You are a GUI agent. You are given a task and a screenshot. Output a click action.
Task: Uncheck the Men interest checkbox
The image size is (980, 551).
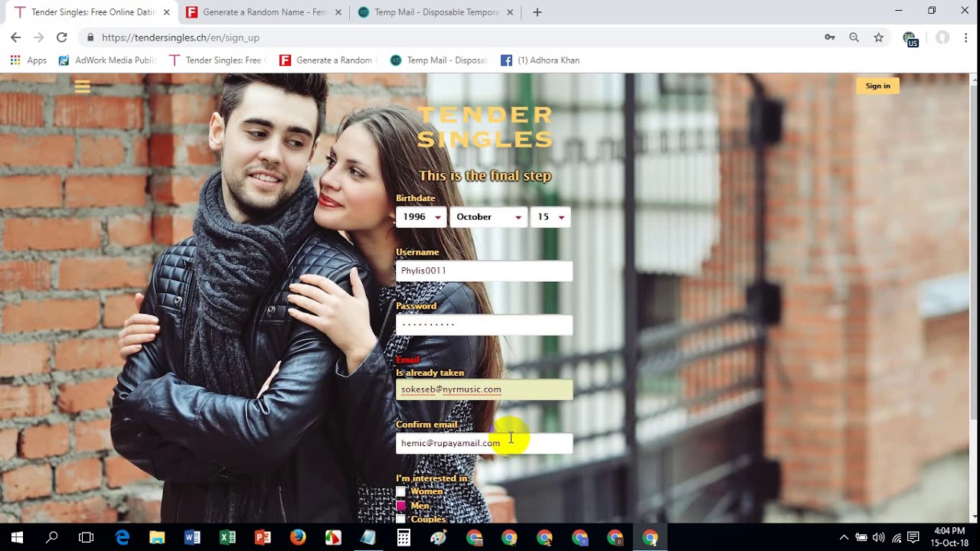(400, 506)
